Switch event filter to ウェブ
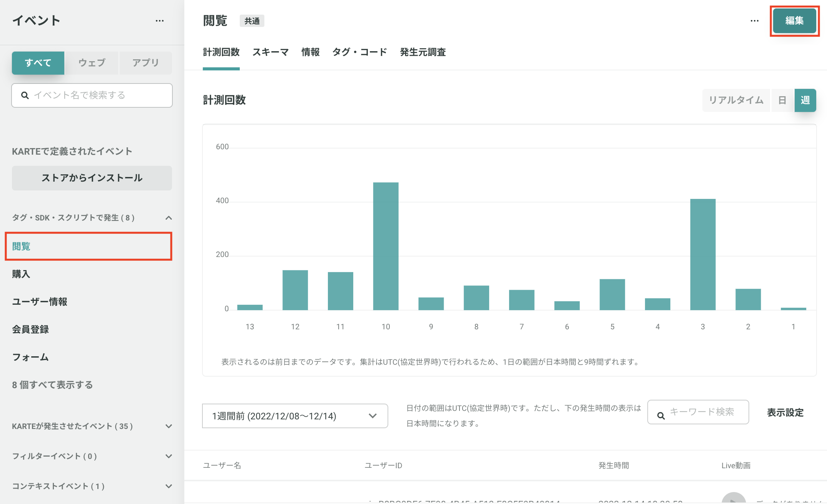 [92, 63]
